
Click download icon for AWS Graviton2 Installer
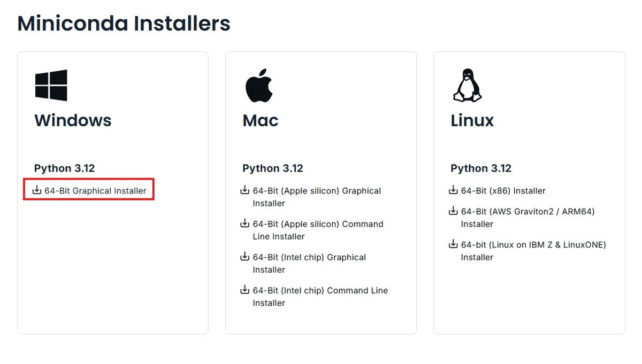click(x=453, y=211)
